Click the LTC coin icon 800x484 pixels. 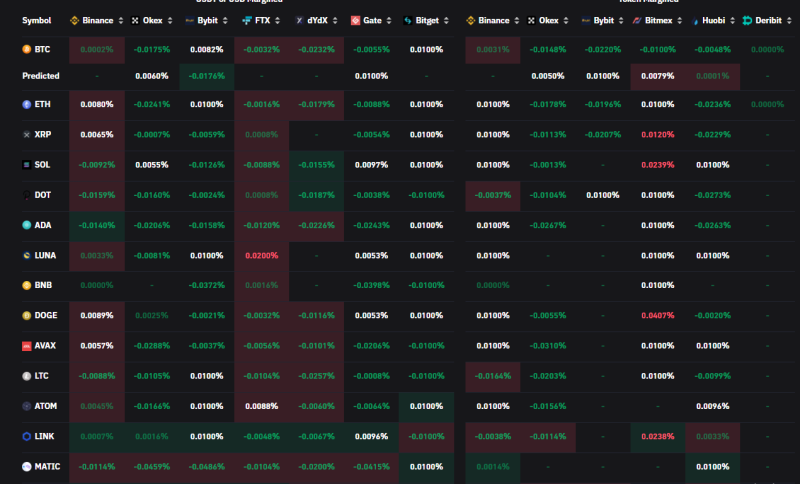(27, 376)
